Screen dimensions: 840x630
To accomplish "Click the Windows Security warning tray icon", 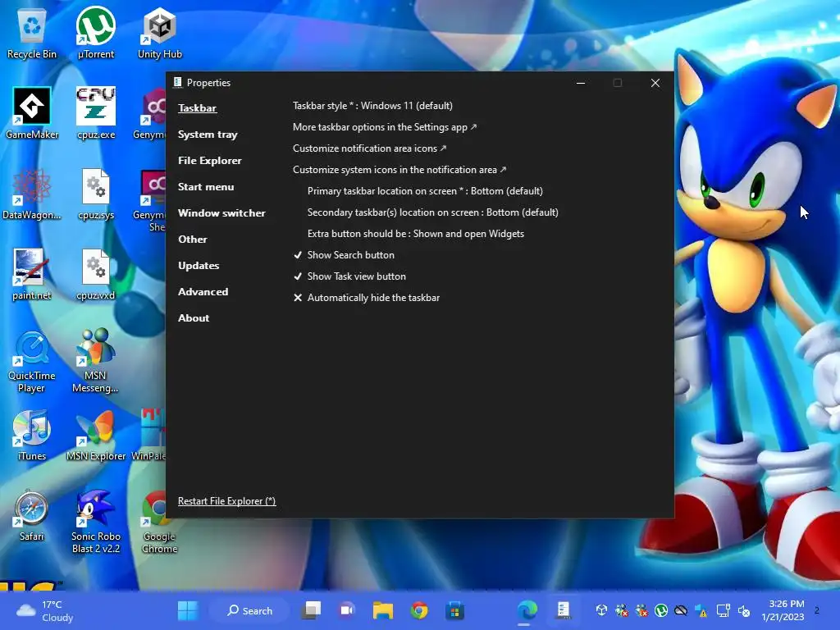I will [x=701, y=610].
